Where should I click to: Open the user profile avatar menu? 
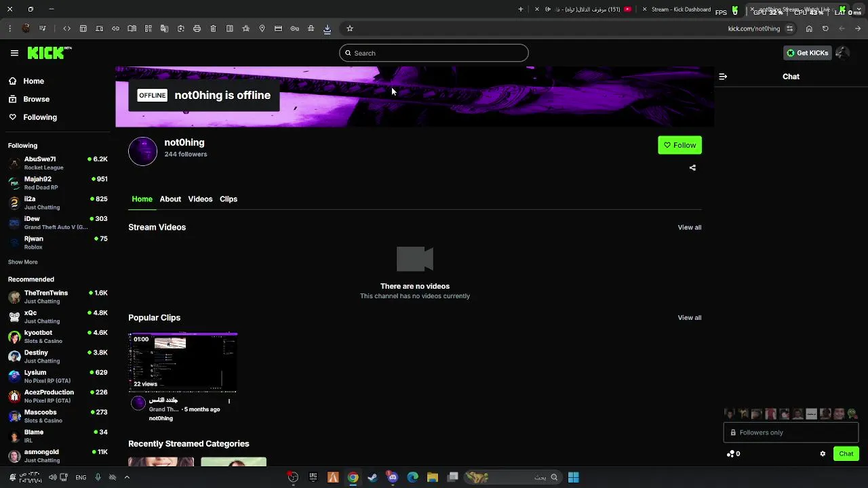(842, 53)
